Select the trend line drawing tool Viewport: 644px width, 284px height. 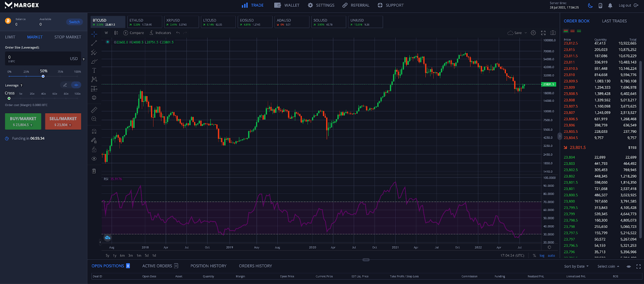pos(94,43)
